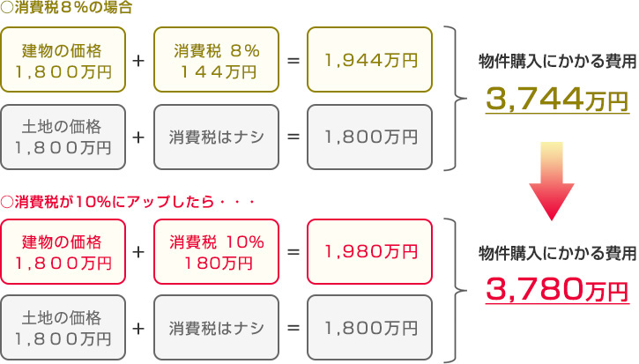Click the underlined 3,744万円 total

[557, 100]
